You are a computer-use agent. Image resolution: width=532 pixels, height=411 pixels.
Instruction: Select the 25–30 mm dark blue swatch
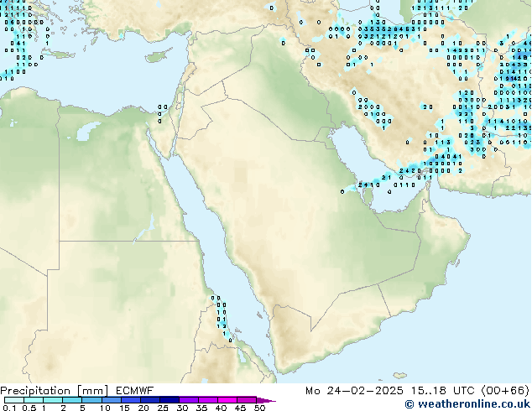pos(169,400)
